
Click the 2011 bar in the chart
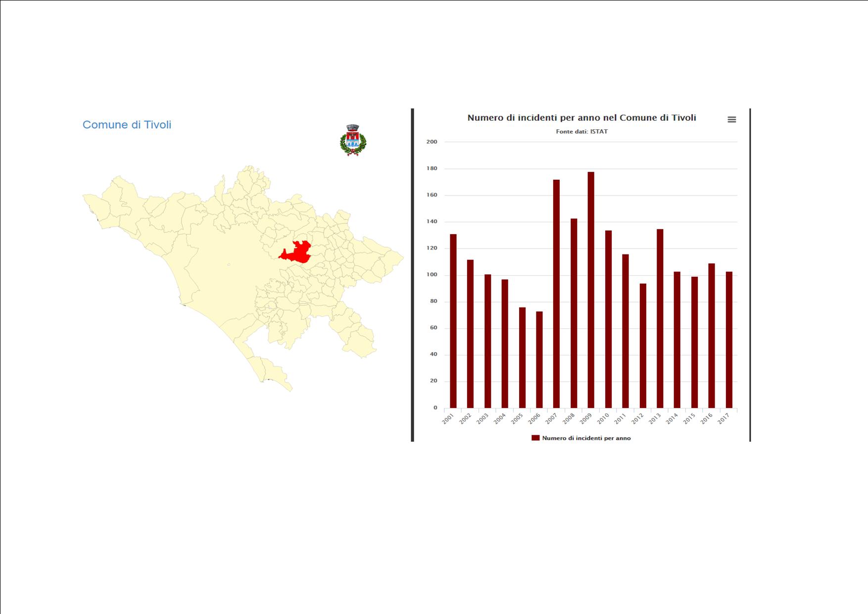pyautogui.click(x=626, y=331)
